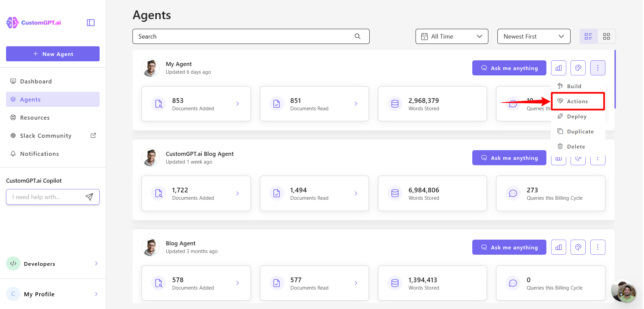Open 1,494 Documents Read card

[x=314, y=193]
